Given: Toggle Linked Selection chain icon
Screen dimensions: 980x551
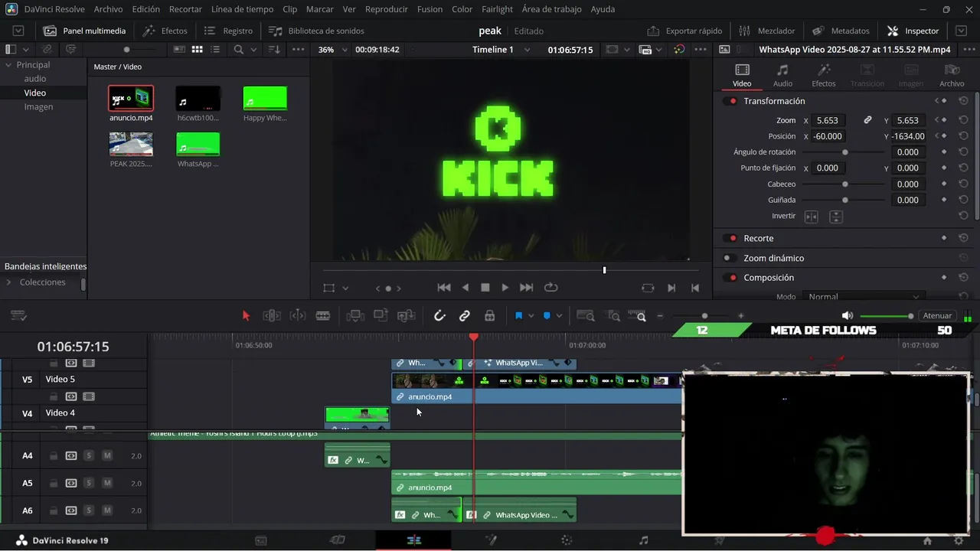Looking at the screenshot, I should [465, 316].
